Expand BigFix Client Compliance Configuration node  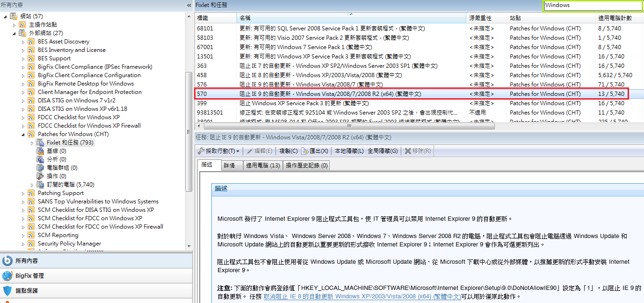(23, 75)
